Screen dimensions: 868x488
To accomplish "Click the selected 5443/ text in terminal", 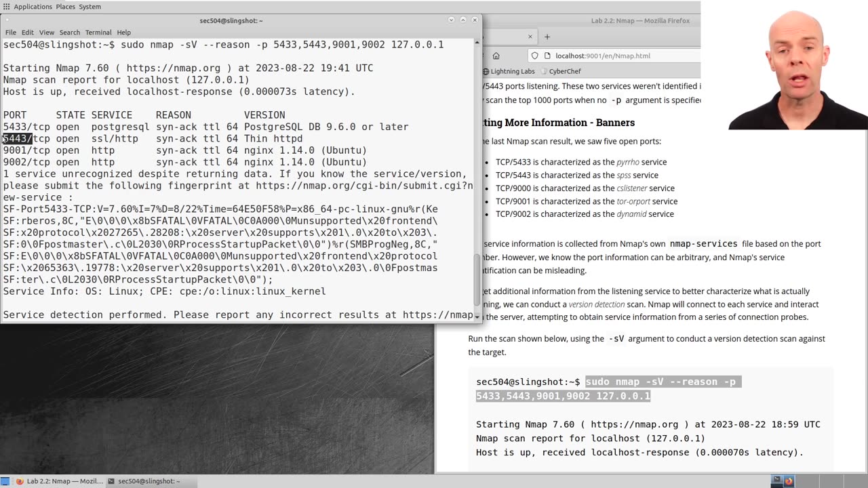I will coord(18,138).
